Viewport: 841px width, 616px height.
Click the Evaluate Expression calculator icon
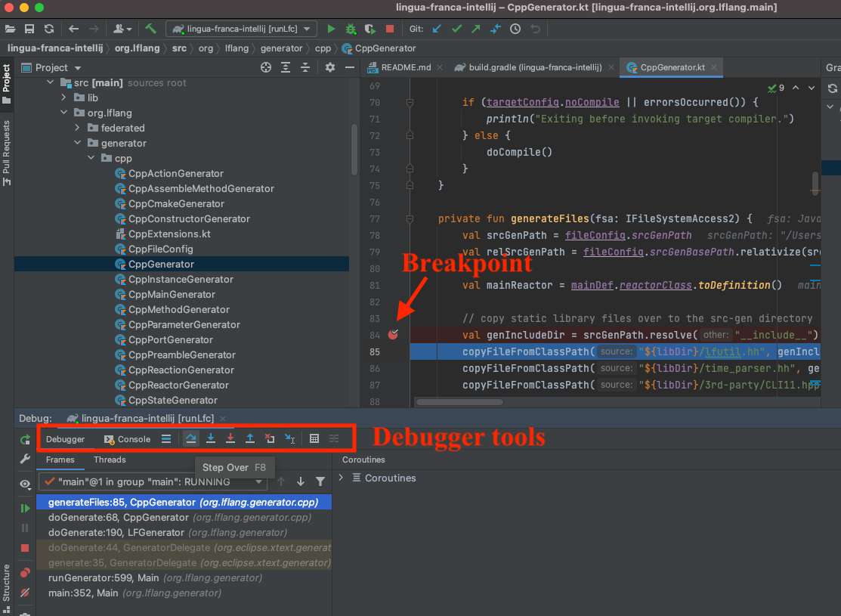314,438
